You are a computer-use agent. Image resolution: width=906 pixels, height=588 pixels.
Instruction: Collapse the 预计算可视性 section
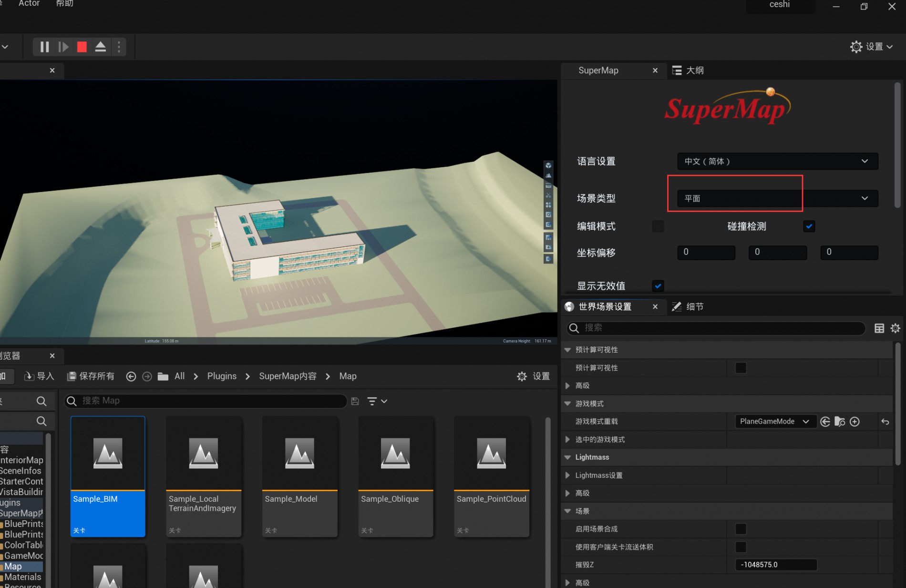567,350
